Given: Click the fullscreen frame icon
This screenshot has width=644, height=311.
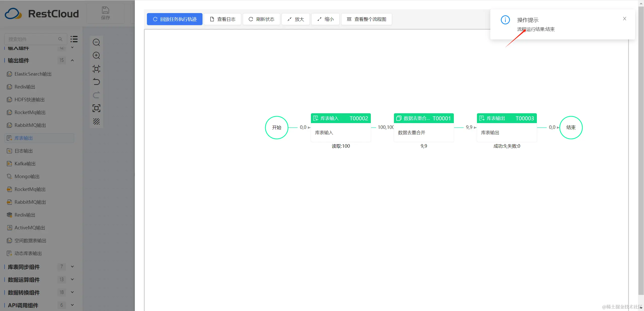Looking at the screenshot, I should [96, 108].
